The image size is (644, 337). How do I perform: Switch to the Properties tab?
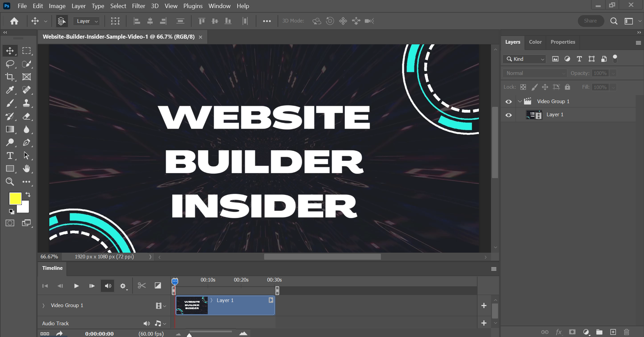tap(562, 42)
